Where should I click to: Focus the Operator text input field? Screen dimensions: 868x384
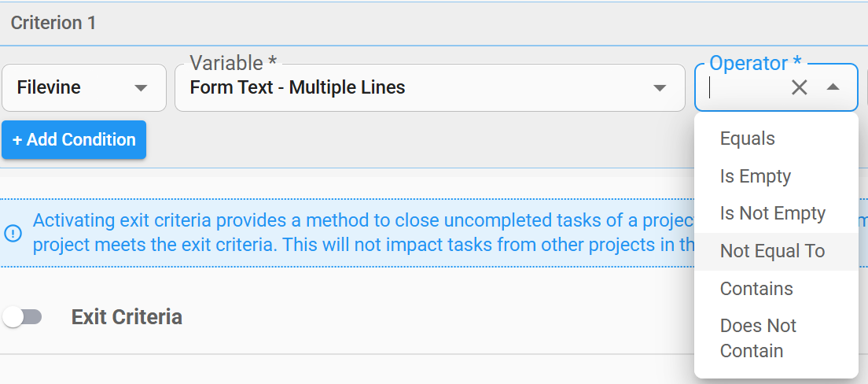[x=743, y=87]
